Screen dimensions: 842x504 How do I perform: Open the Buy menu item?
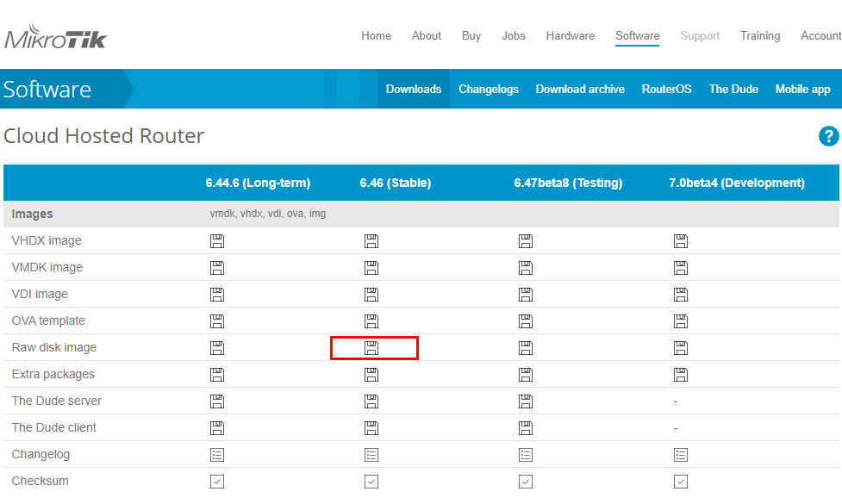pyautogui.click(x=471, y=35)
